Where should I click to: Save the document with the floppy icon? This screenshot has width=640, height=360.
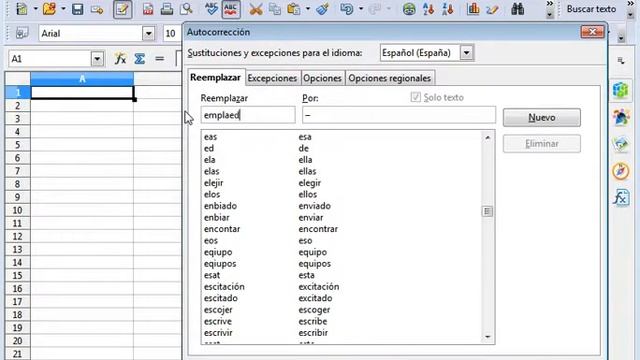pyautogui.click(x=78, y=9)
